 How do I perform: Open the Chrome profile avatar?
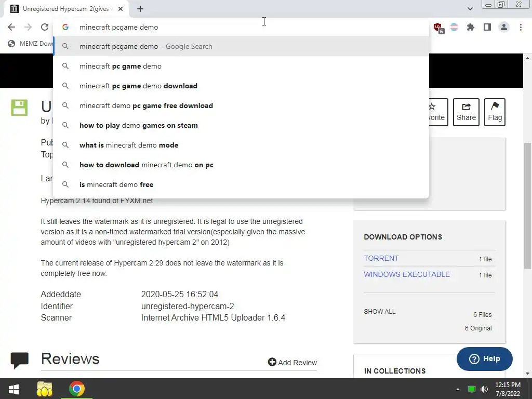pos(504,27)
